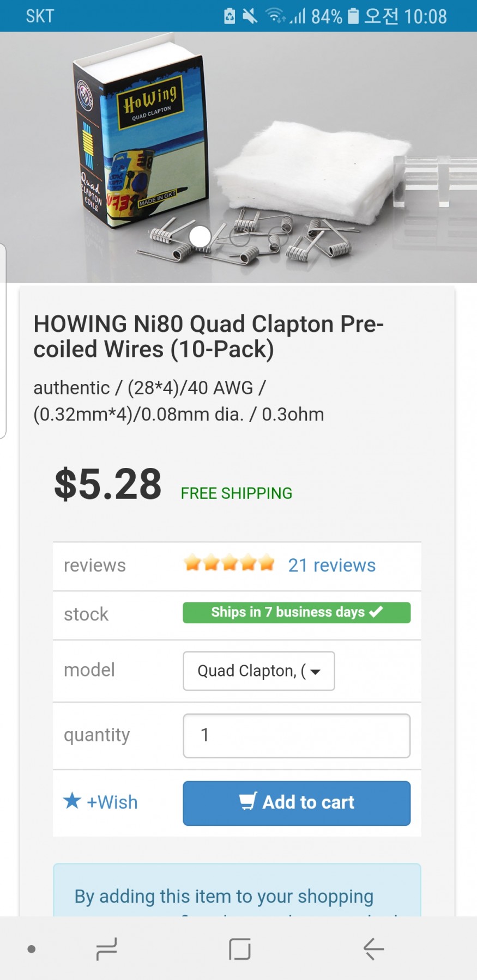
Task: Expand the Quad Clapton model dropdown
Action: pos(259,671)
